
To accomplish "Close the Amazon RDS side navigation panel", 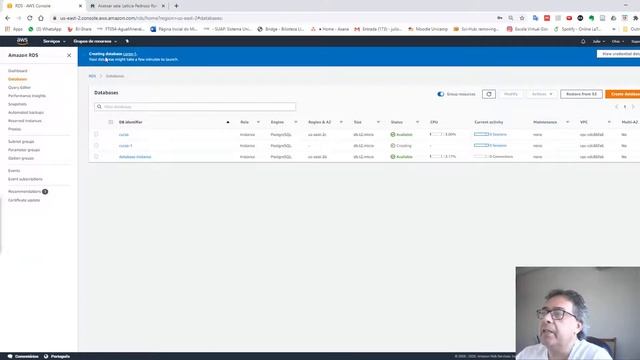I will [69, 55].
